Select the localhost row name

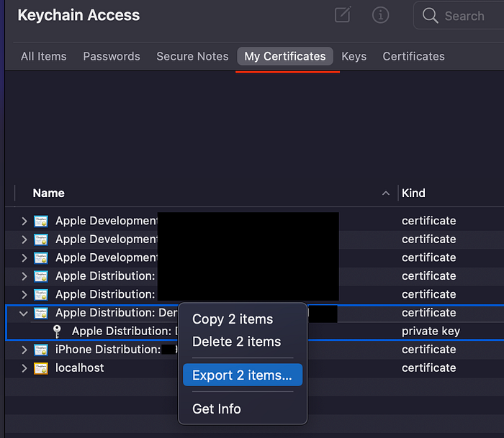80,368
